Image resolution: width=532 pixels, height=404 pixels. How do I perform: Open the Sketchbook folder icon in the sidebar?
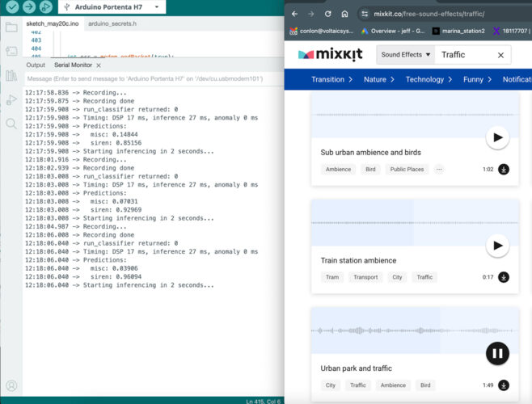click(11, 27)
